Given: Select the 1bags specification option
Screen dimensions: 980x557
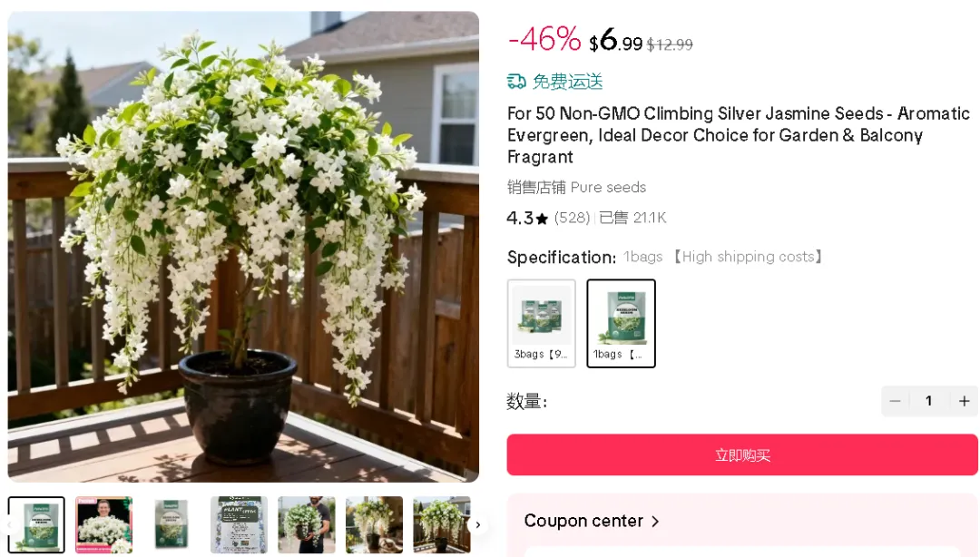Looking at the screenshot, I should (x=621, y=323).
